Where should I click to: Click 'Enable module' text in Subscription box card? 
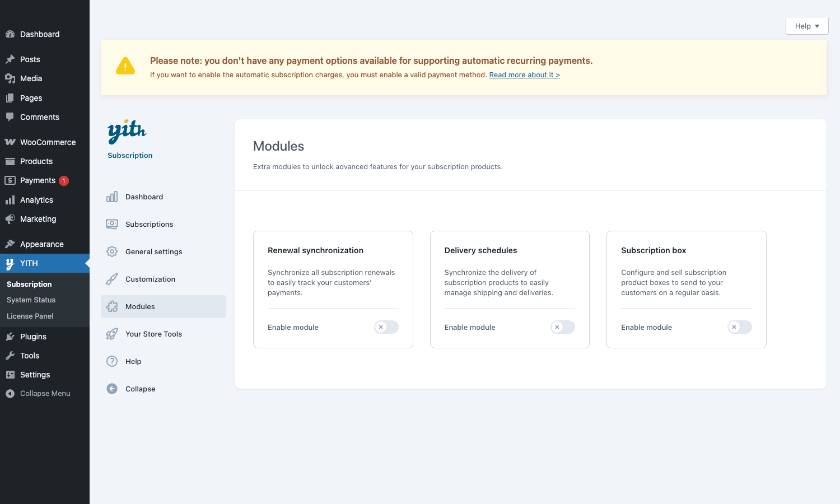click(x=647, y=328)
